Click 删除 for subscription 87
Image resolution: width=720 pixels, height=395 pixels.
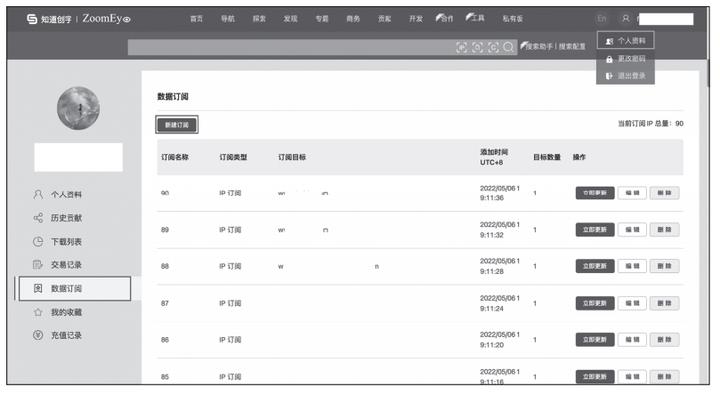664,303
